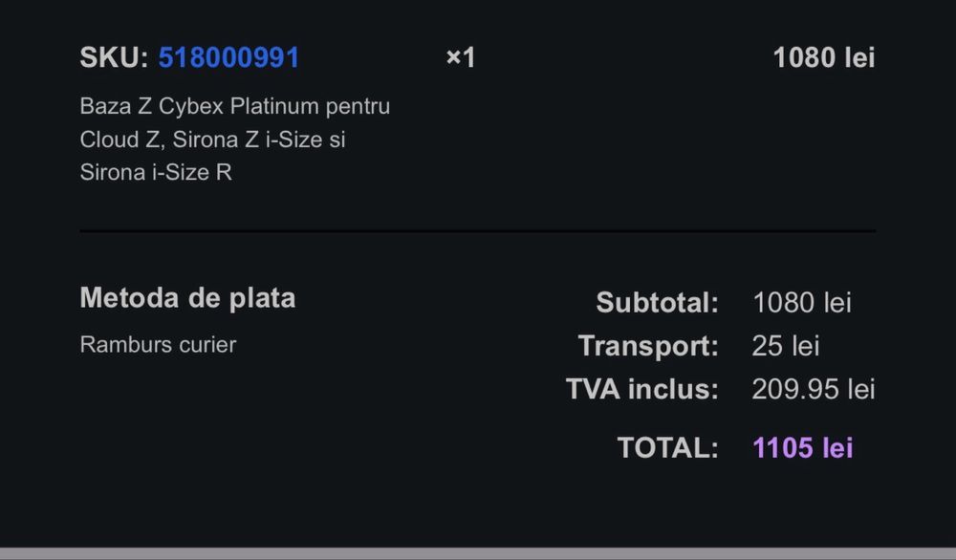Click the "Baza Z Cybex Platinum pentru" line
The width and height of the screenshot is (956, 560).
(x=234, y=106)
